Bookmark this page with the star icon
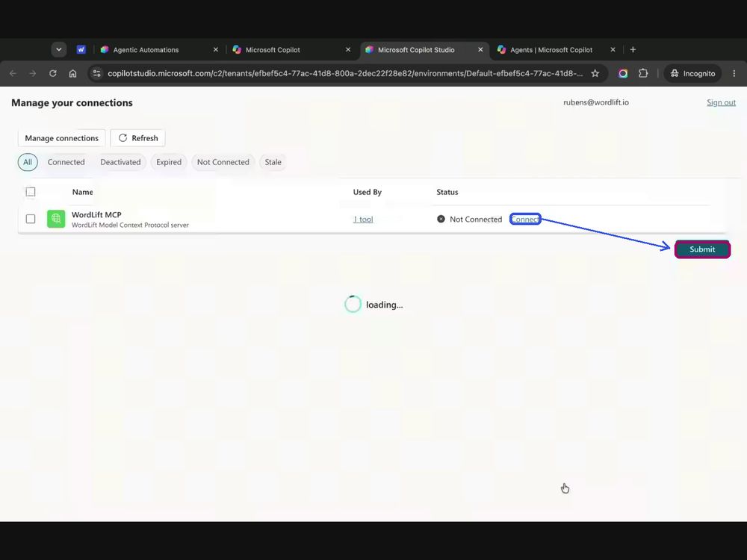The image size is (747, 560). pos(595,73)
